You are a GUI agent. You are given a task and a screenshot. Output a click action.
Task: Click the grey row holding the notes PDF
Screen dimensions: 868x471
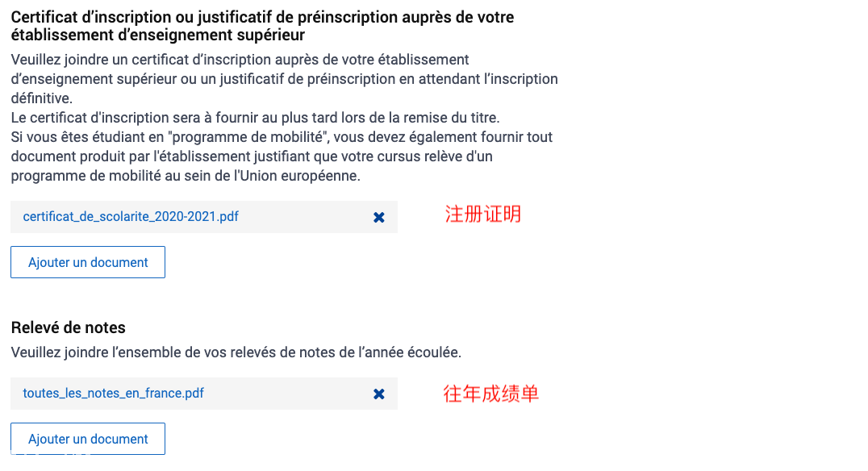[204, 394]
